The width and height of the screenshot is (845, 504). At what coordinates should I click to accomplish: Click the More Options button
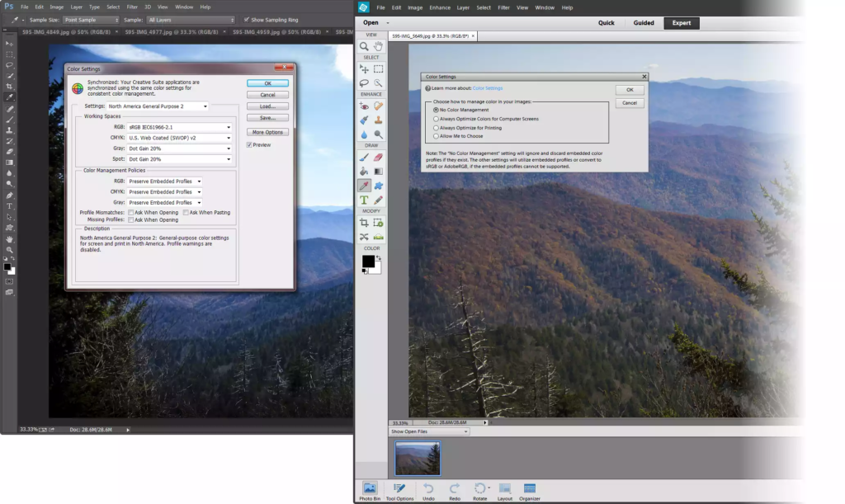coord(268,132)
